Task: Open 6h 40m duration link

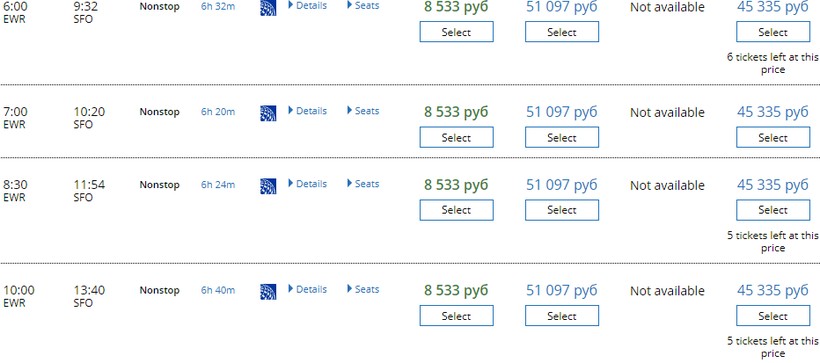Action: point(218,290)
